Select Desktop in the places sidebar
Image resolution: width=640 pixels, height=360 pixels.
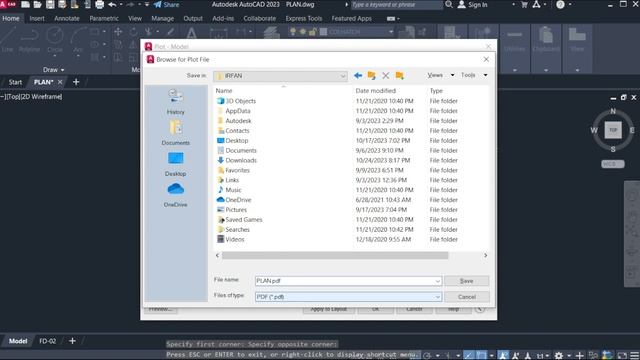pos(176,164)
